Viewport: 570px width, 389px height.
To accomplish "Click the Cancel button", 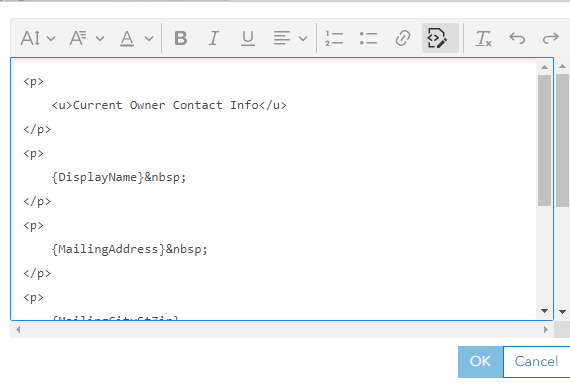I will point(536,362).
